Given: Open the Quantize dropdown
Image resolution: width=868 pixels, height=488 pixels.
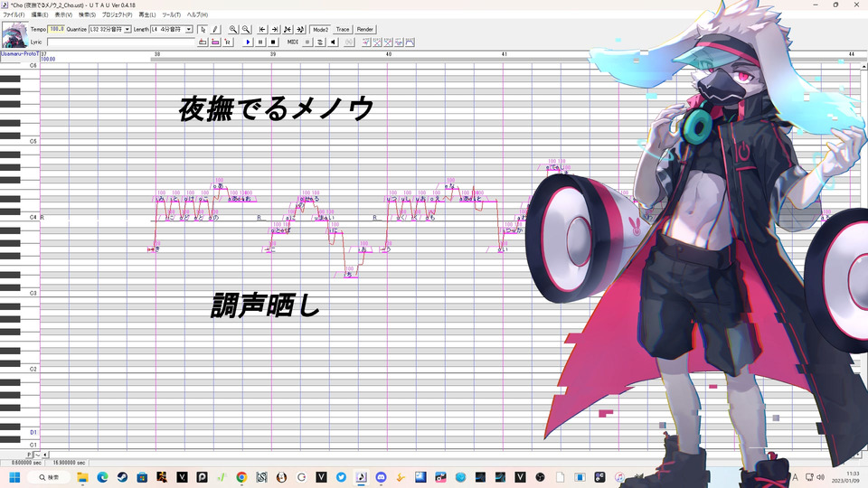Looking at the screenshot, I should pos(127,29).
